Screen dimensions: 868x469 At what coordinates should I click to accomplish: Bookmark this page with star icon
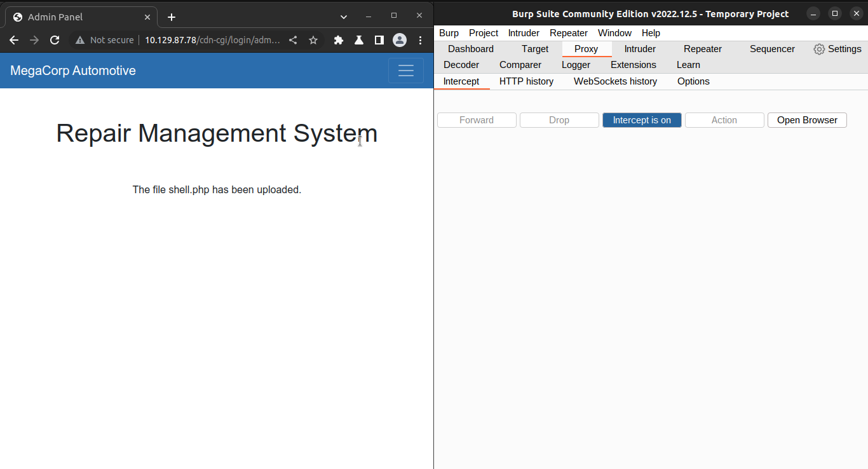[313, 40]
